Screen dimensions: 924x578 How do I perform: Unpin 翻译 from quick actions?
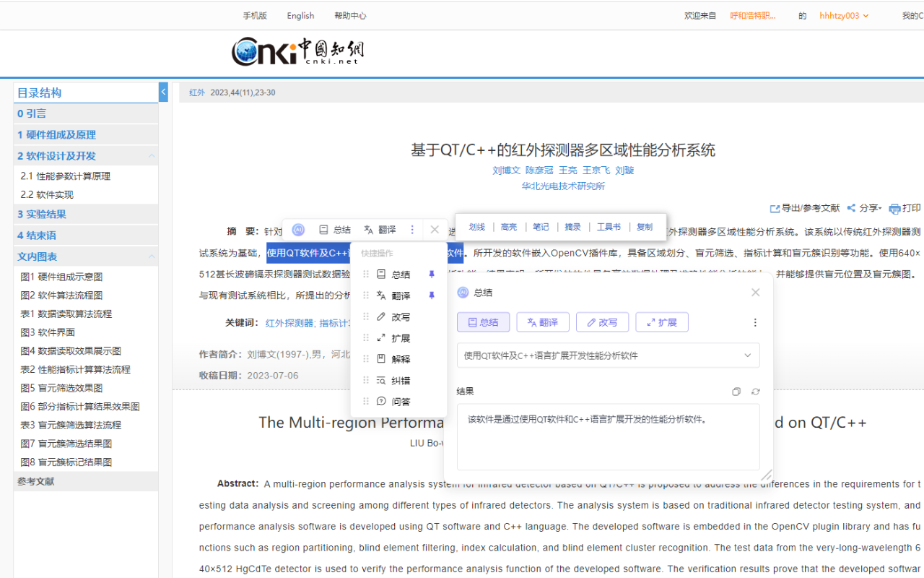pos(432,296)
